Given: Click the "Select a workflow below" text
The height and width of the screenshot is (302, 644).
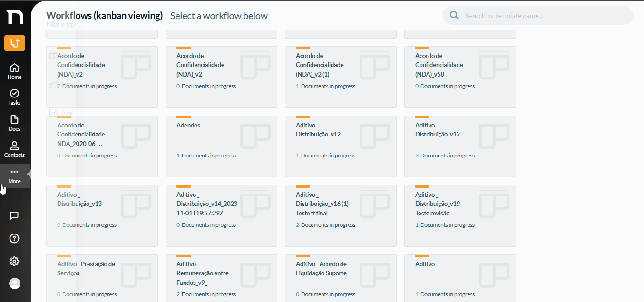Looking at the screenshot, I should click(219, 16).
